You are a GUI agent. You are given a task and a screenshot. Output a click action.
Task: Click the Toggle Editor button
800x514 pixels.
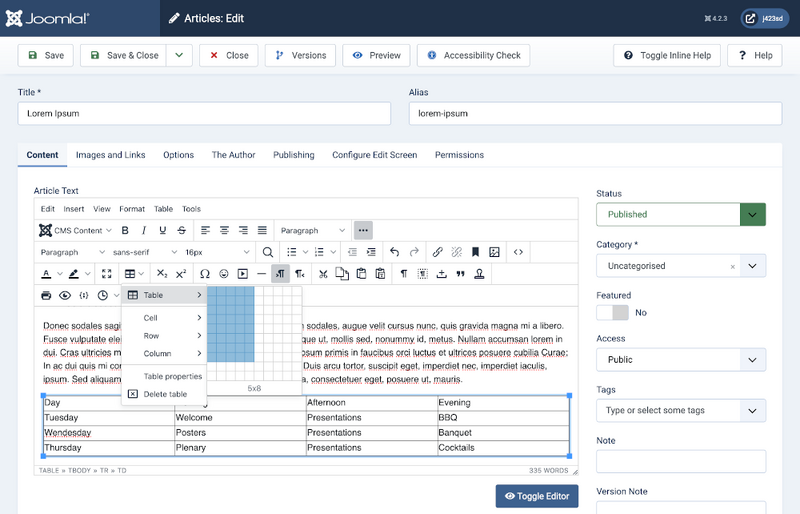537,496
